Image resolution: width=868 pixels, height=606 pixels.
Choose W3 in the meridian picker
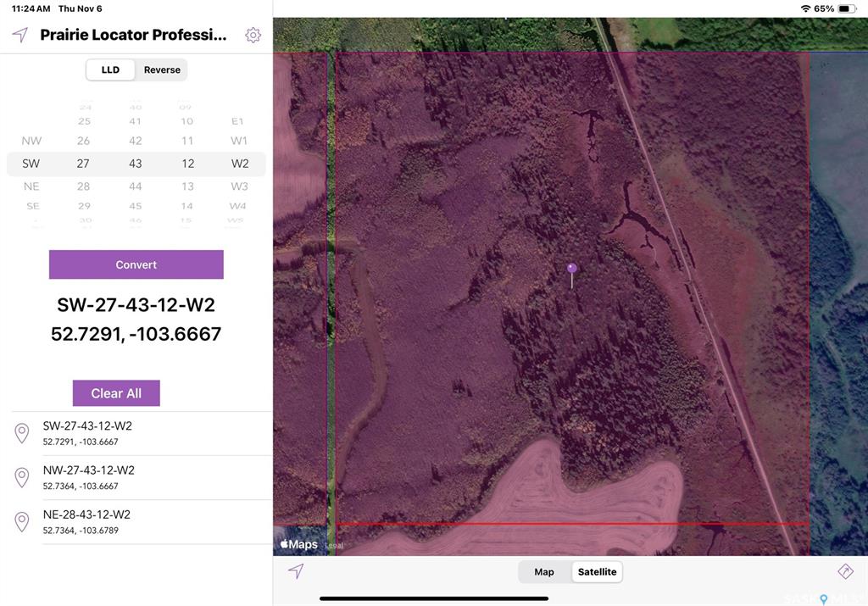239,186
